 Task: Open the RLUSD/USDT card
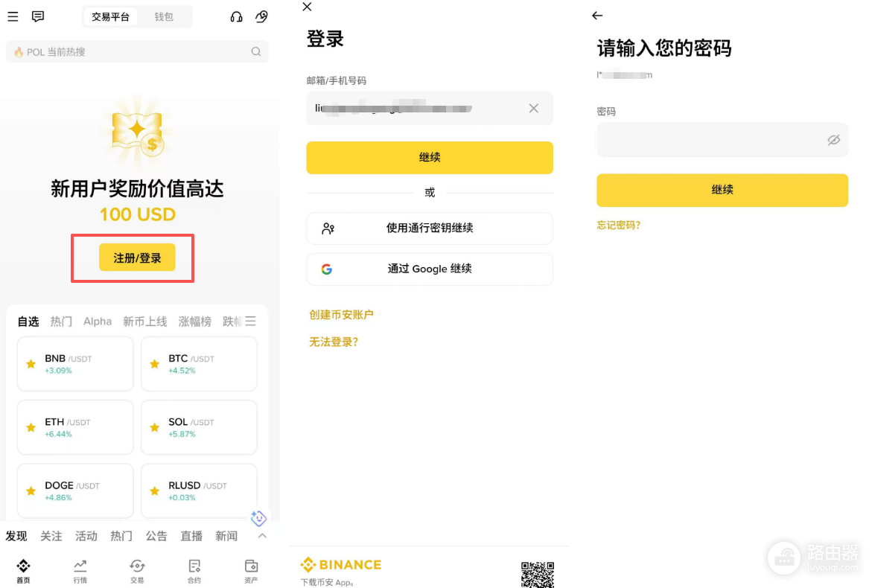pos(199,490)
